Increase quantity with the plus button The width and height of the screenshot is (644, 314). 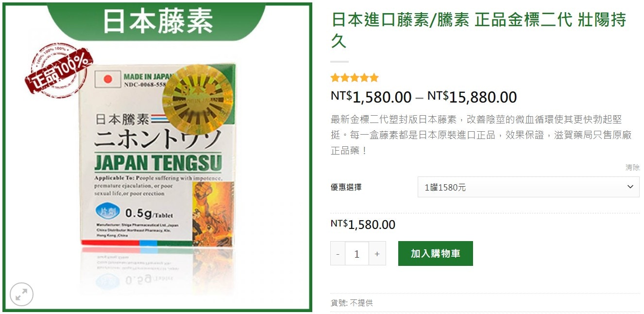pyautogui.click(x=377, y=254)
